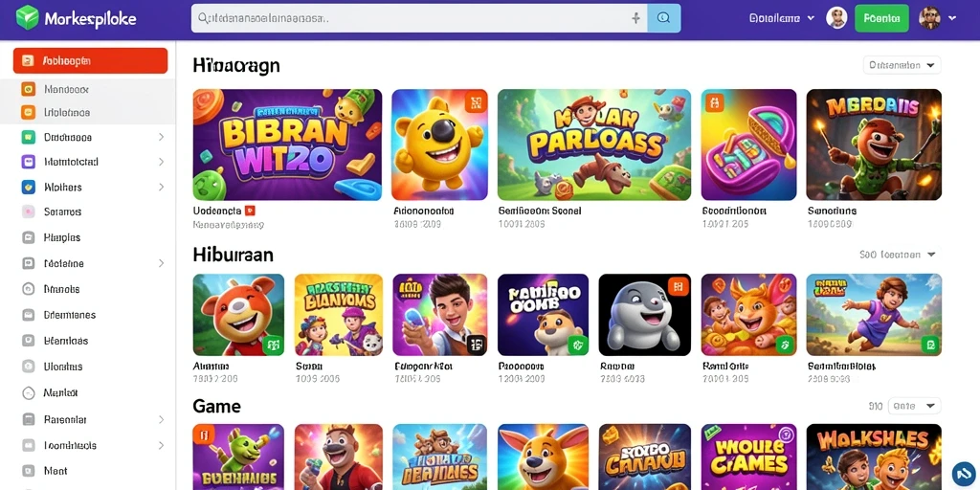980x490 pixels.
Task: Click the round gray icon beside Mnnobs
Action: tap(28, 289)
